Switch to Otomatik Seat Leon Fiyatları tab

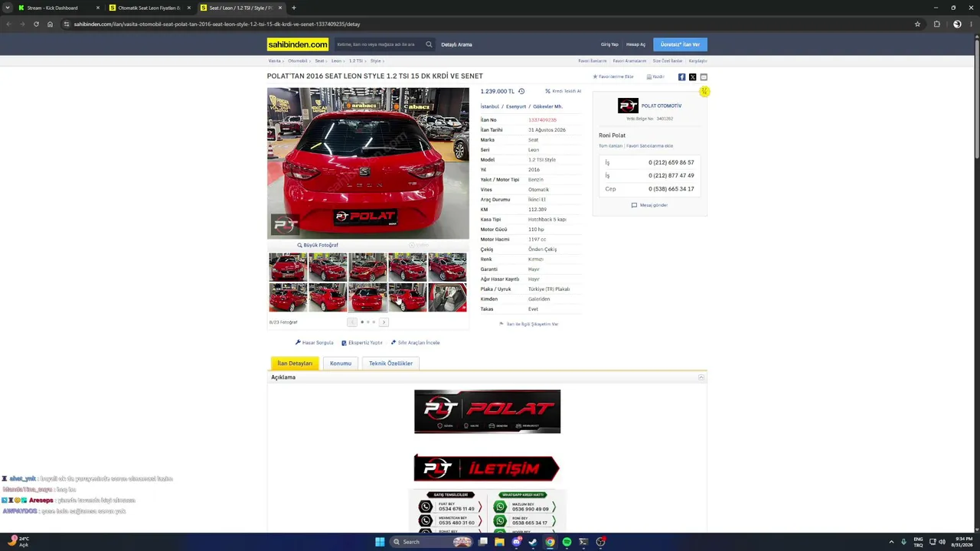click(149, 8)
